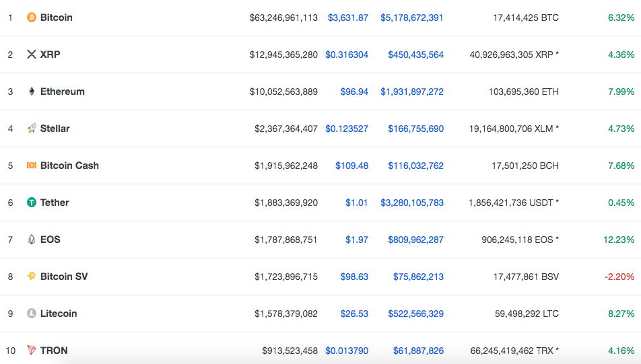Image resolution: width=641 pixels, height=364 pixels.
Task: Click Litecoin volume $522,566,329
Action: [415, 314]
